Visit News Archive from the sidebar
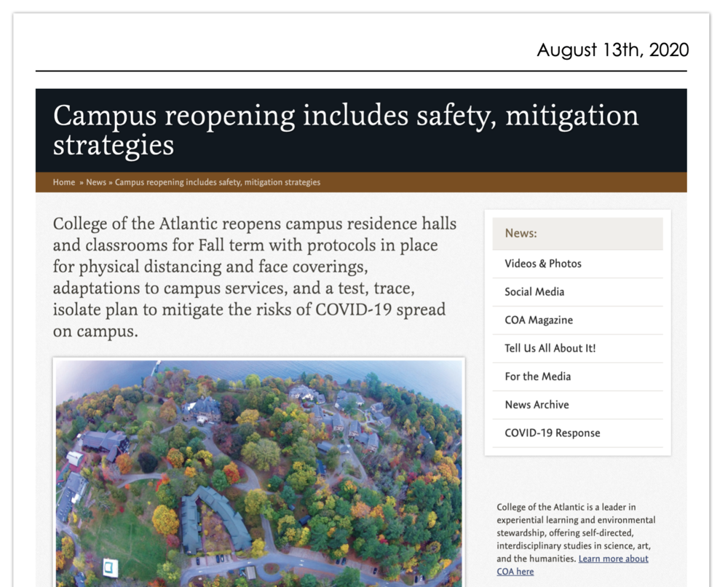The image size is (728, 587). [537, 405]
